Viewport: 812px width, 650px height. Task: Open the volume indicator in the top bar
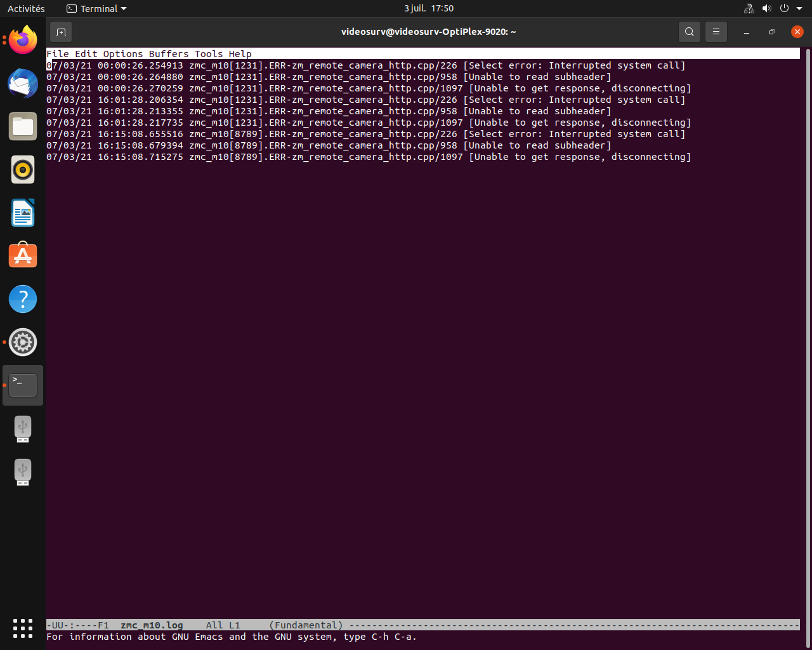point(766,8)
